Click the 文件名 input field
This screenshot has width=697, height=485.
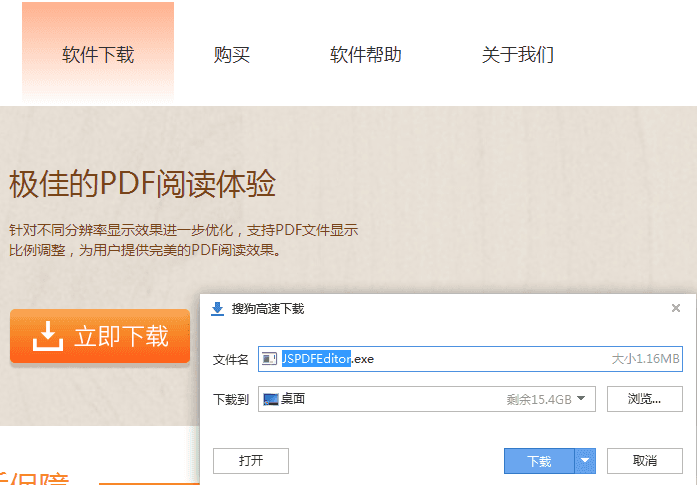coord(470,359)
